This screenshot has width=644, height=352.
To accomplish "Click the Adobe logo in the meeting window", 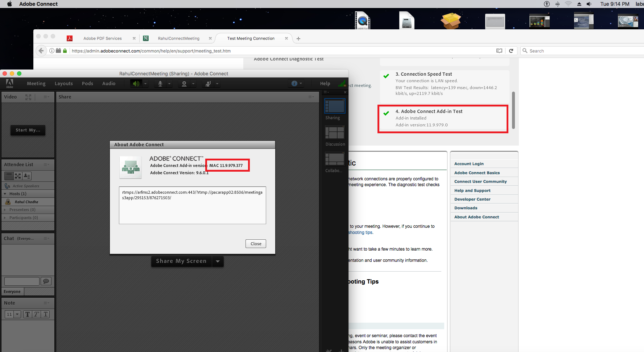I will click(x=10, y=83).
